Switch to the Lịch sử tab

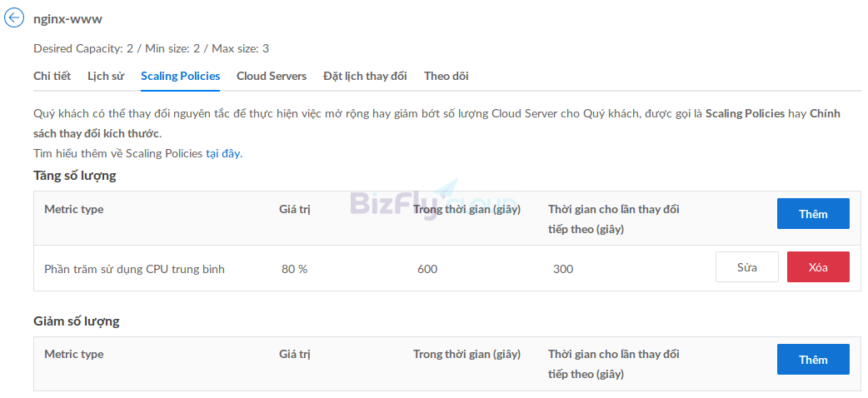(x=106, y=77)
